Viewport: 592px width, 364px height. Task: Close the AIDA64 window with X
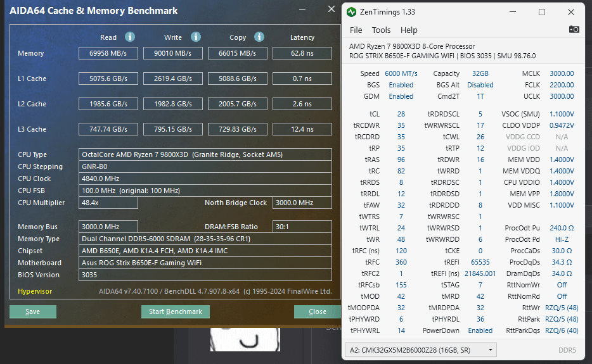(331, 9)
